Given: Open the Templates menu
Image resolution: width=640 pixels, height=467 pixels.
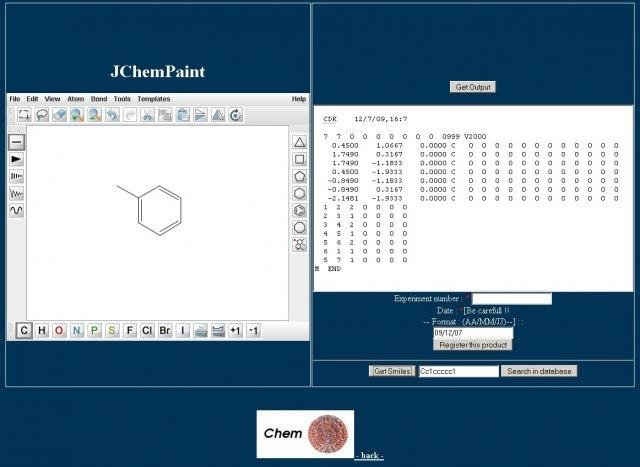Looking at the screenshot, I should 153,99.
